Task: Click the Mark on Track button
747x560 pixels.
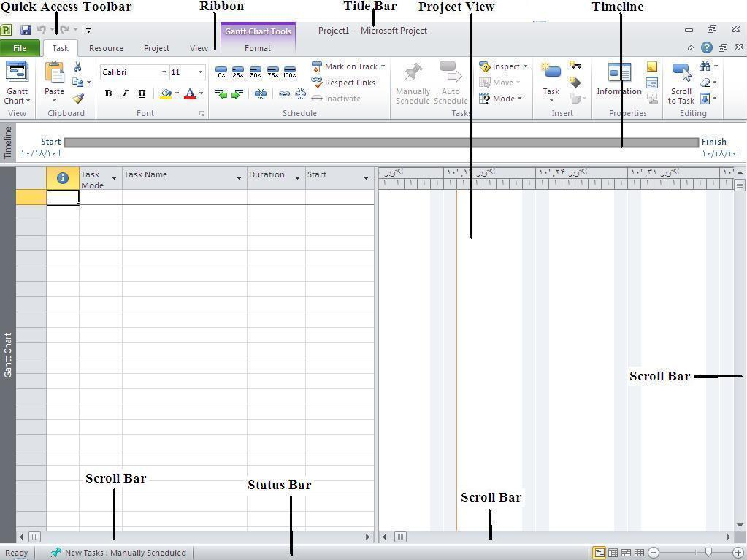Action: coord(348,66)
